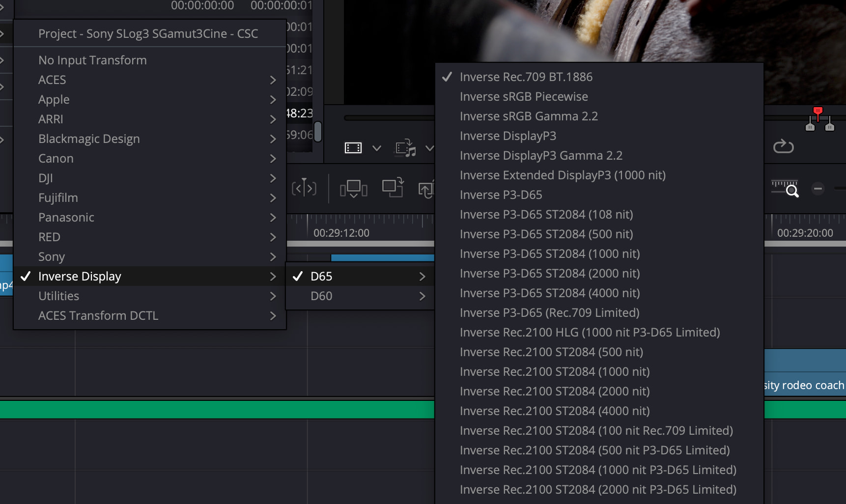Select Inverse sRGB Gamma 2.2
Screen dimensions: 846x504
coord(529,116)
